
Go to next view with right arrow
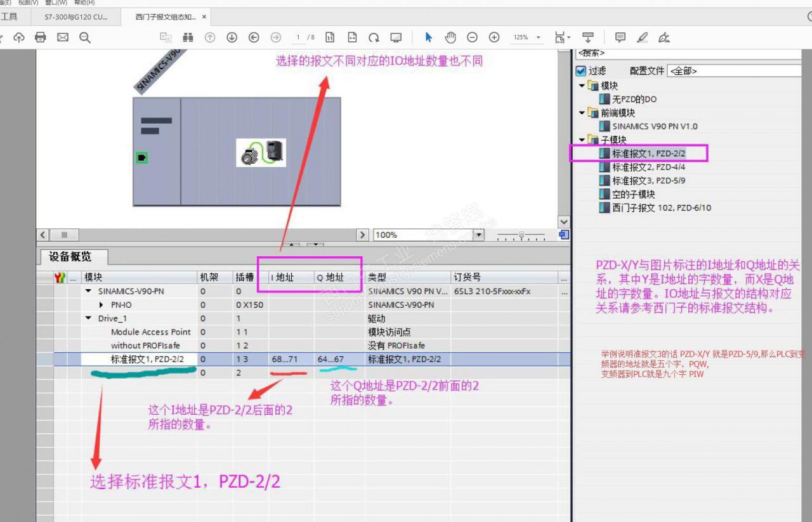(x=276, y=37)
